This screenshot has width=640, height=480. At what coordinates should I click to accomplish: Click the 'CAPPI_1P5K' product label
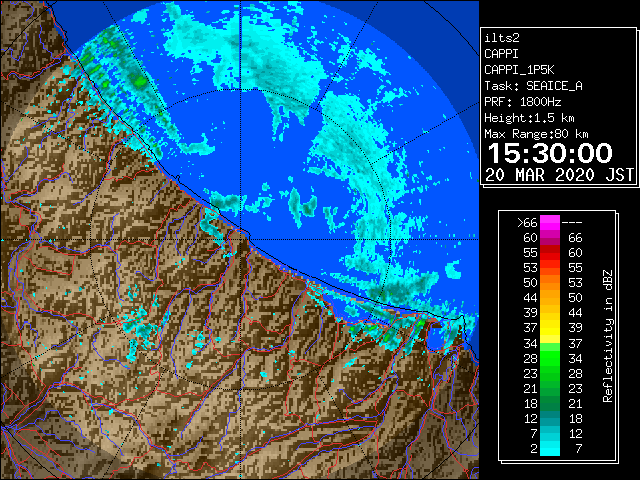519,70
